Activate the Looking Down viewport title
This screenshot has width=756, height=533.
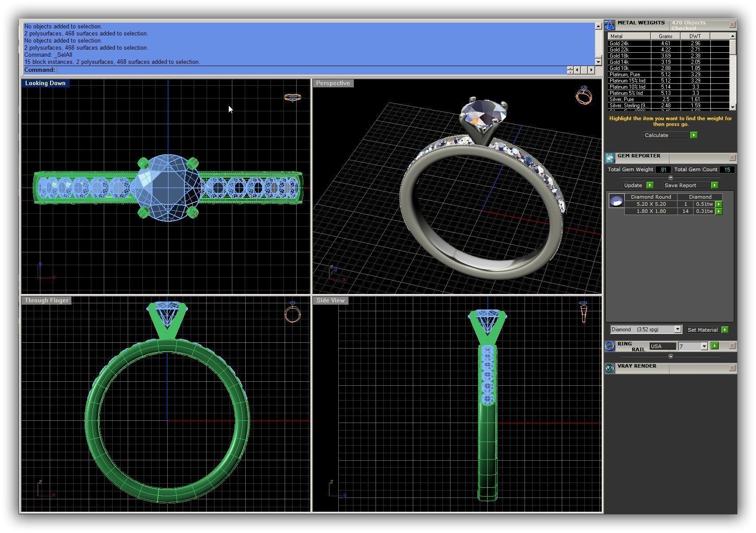(45, 83)
